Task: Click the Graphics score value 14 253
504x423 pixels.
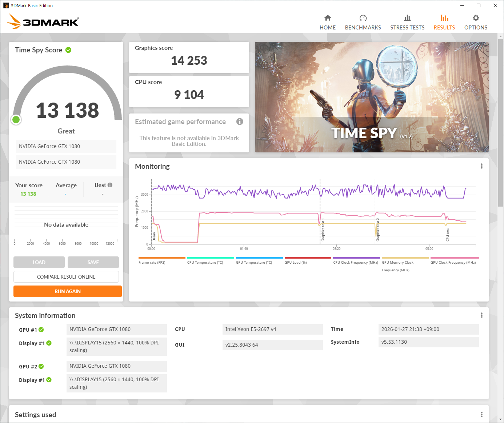Action: (x=189, y=60)
